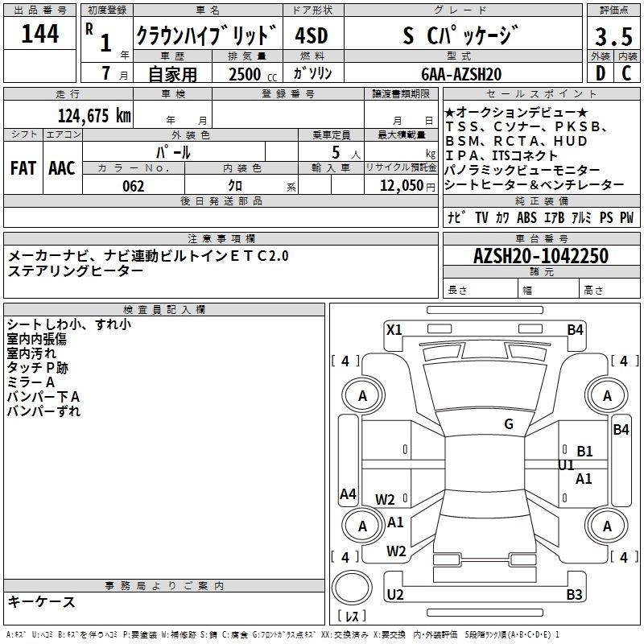Image resolution: width=644 pixels, height=644 pixels.
Task: Select the chassis number AZSH20-1042250
Action: [x=541, y=255]
